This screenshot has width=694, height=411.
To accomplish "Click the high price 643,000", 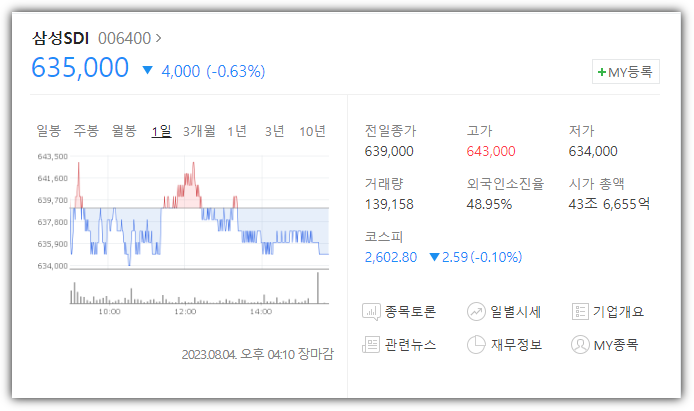I will click(491, 151).
